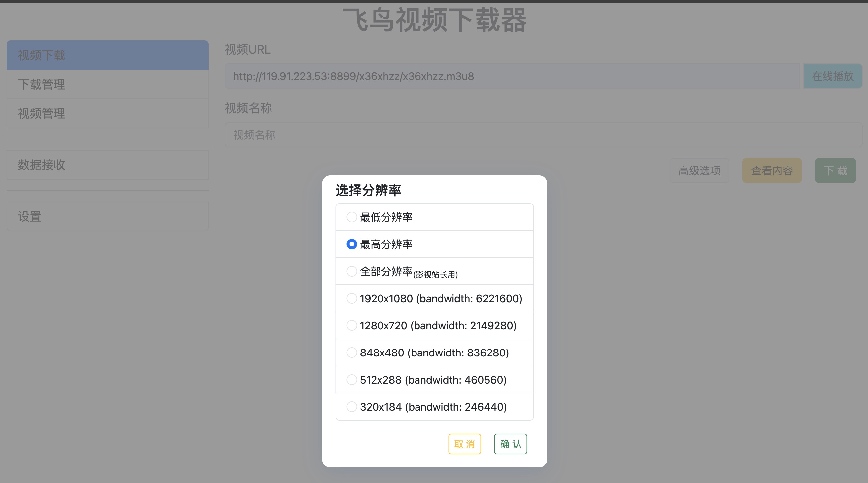
Task: Open 视频管理 in the sidebar
Action: [107, 113]
